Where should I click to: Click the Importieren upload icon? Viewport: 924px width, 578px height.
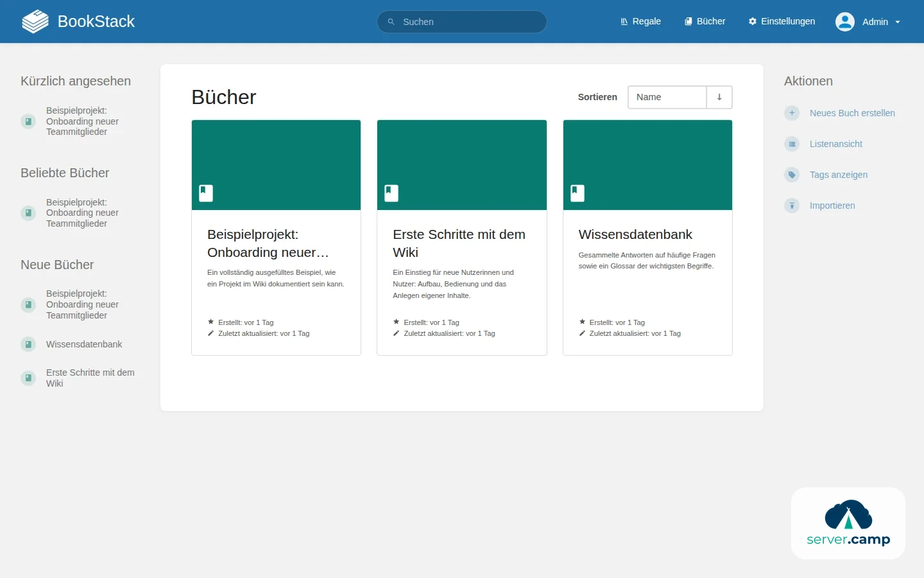[792, 206]
